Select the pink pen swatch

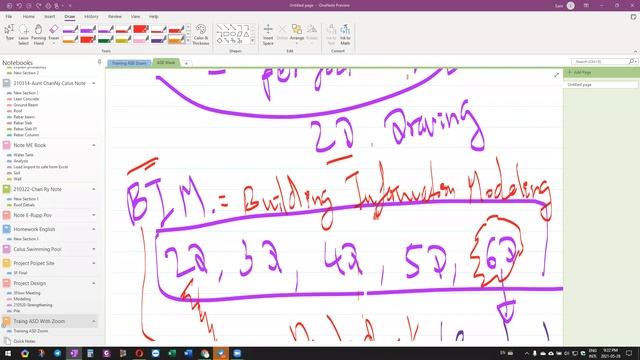[x=141, y=40]
